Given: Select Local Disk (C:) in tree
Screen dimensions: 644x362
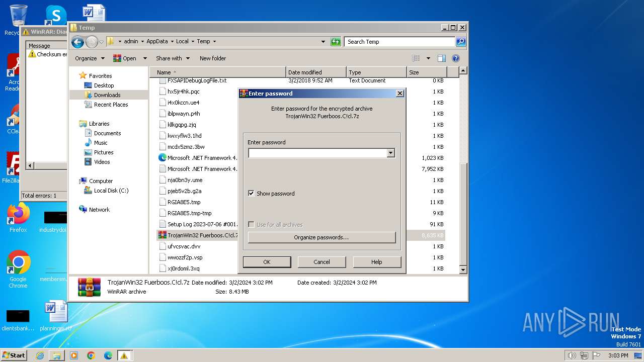Looking at the screenshot, I should [111, 191].
